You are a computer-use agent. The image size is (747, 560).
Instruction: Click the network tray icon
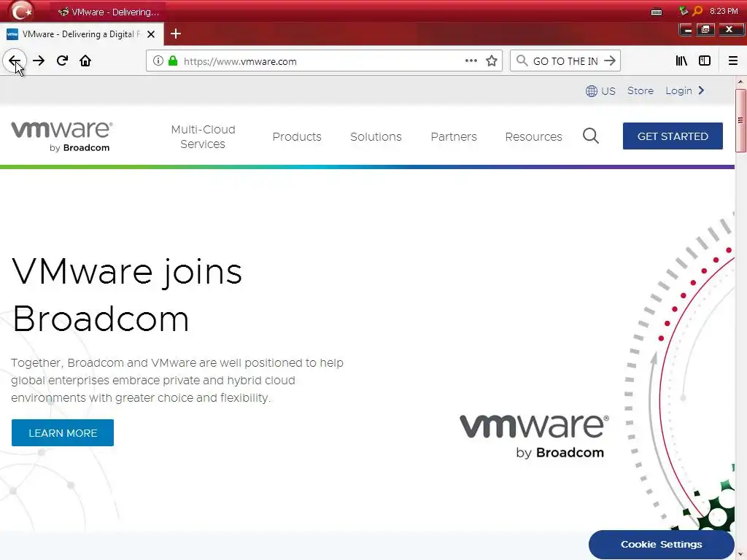684,11
